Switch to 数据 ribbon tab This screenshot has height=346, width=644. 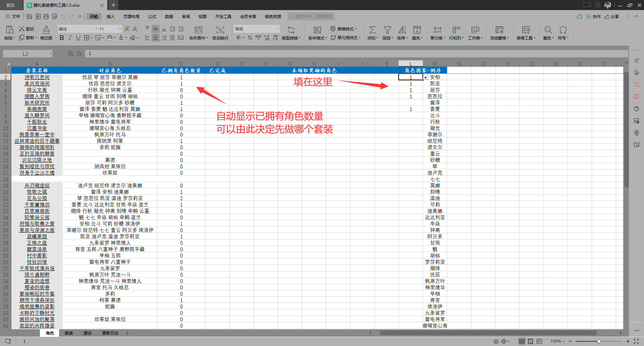[169, 16]
